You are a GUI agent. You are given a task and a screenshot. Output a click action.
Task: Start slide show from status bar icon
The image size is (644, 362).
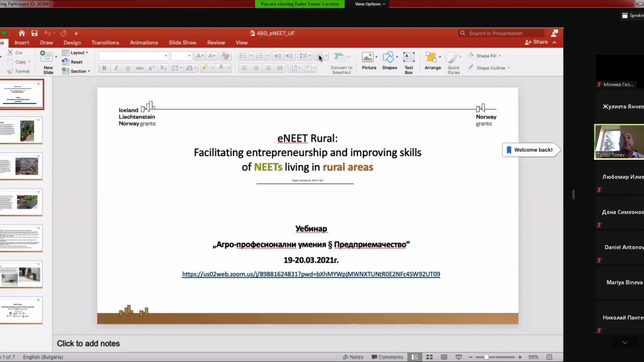pyautogui.click(x=458, y=357)
